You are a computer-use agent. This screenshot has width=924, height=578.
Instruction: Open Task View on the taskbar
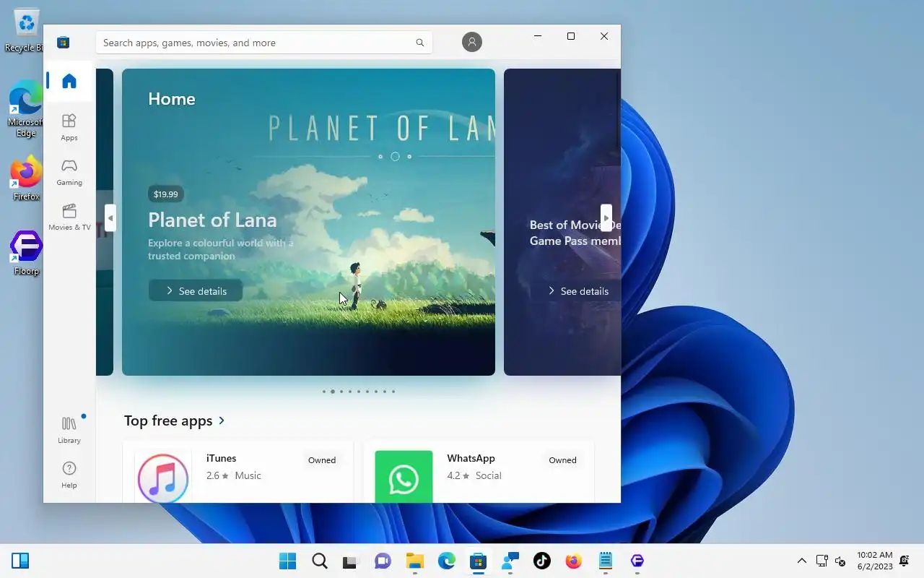[351, 561]
